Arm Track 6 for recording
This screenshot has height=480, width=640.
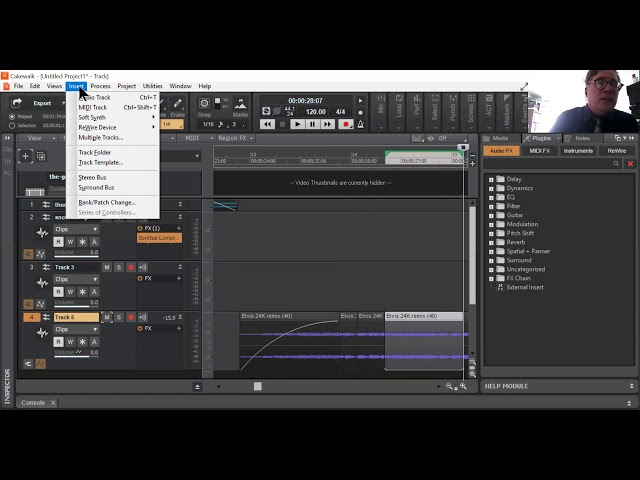tap(131, 317)
